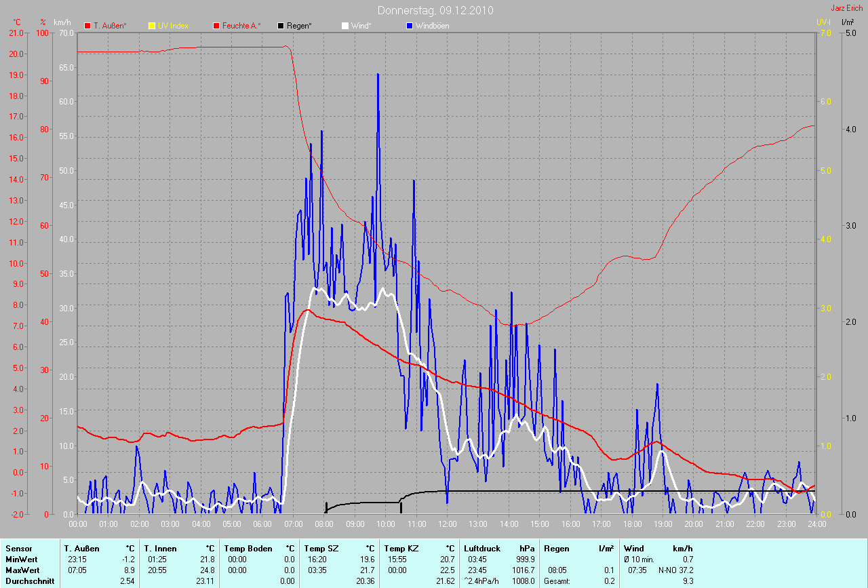Select the 'UV Index' legend label
The width and height of the screenshot is (868, 588).
(x=173, y=26)
